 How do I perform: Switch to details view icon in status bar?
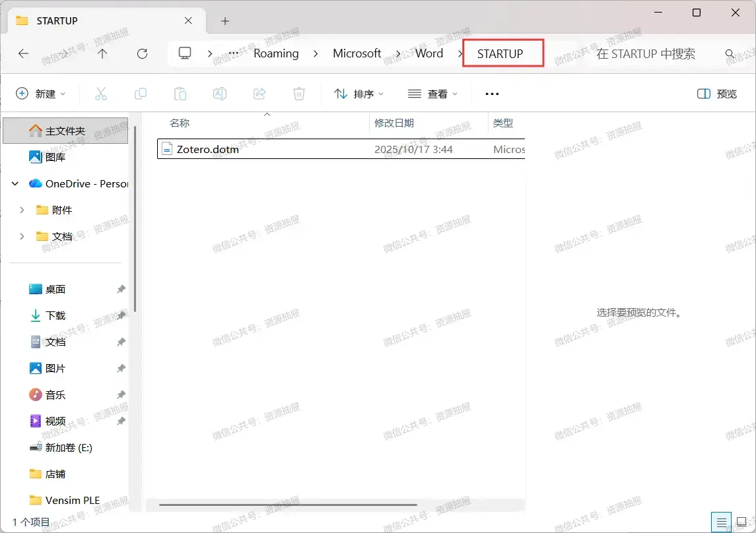[721, 522]
